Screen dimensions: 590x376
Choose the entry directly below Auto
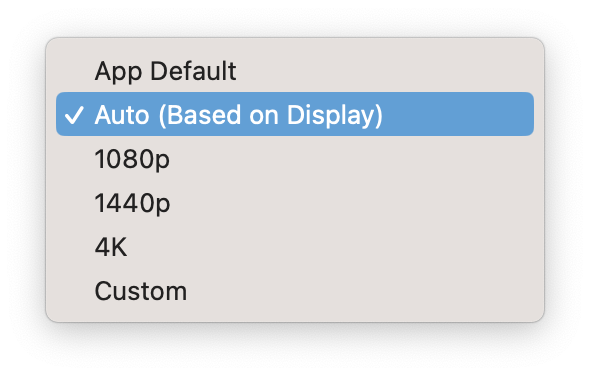click(295, 158)
